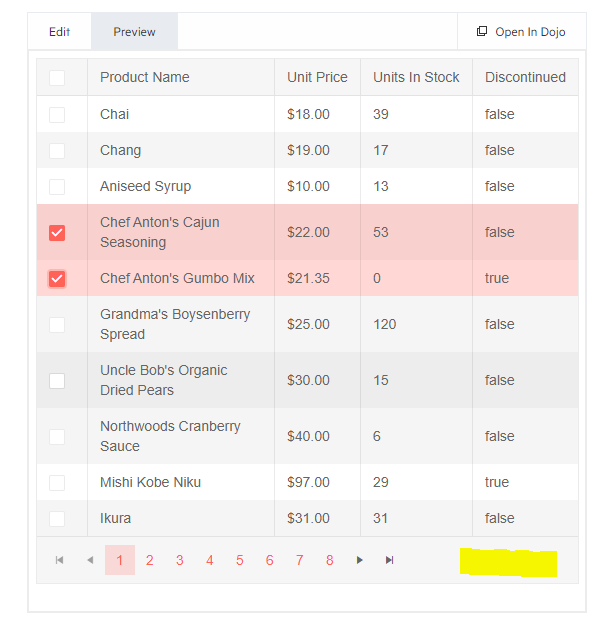Toggle the select-all header checkbox
Image resolution: width=605 pixels, height=626 pixels.
(57, 78)
